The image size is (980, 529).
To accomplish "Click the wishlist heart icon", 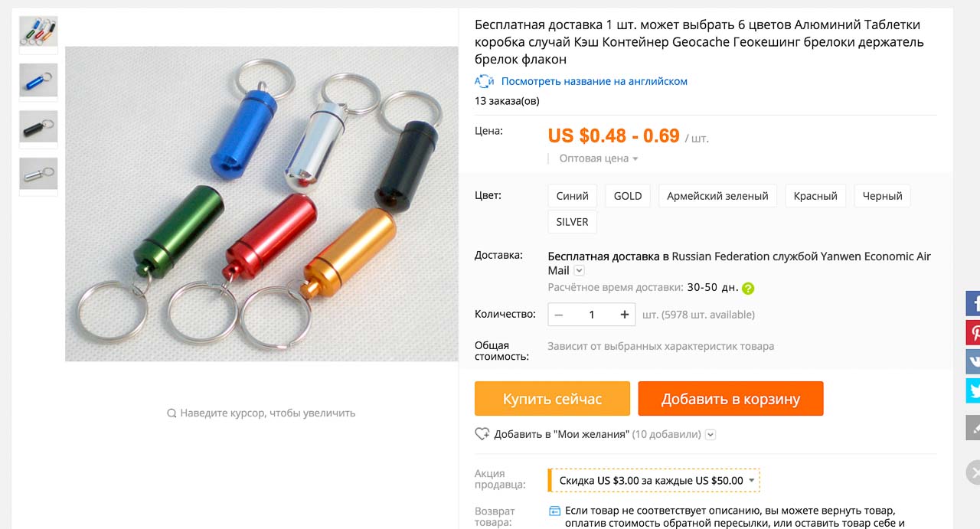I will coord(482,434).
